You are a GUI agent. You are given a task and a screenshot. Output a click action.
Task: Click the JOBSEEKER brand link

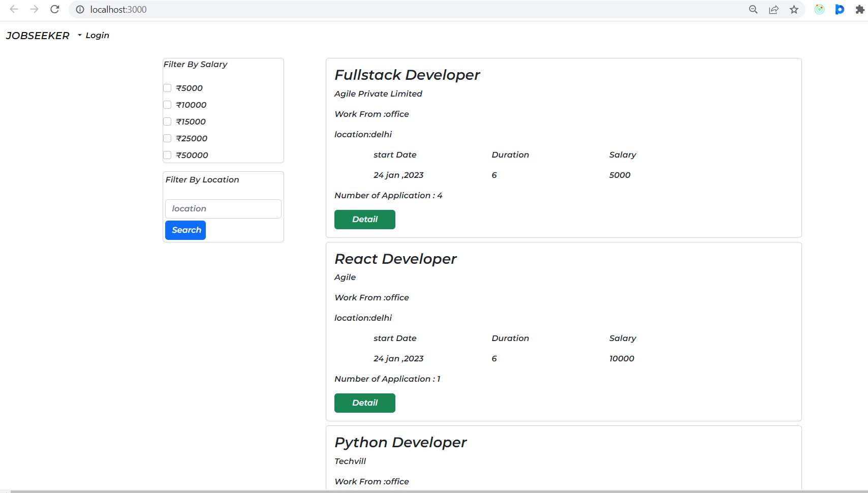tap(38, 35)
